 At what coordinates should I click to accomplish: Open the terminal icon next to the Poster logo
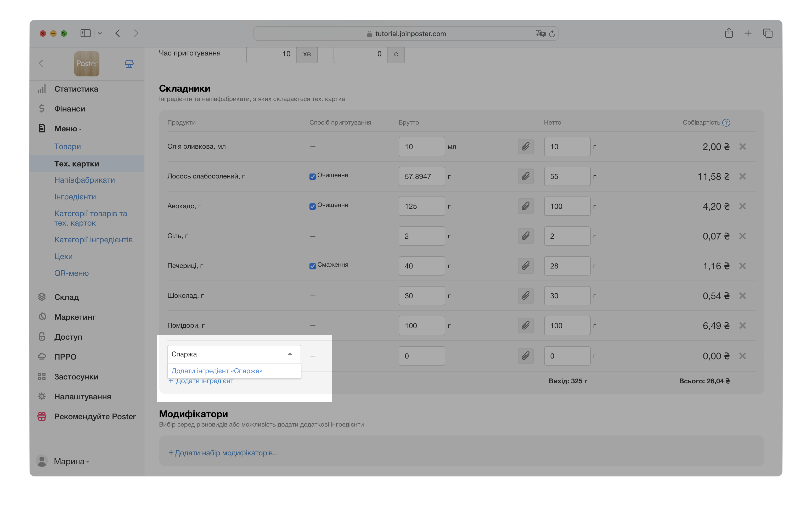click(129, 64)
